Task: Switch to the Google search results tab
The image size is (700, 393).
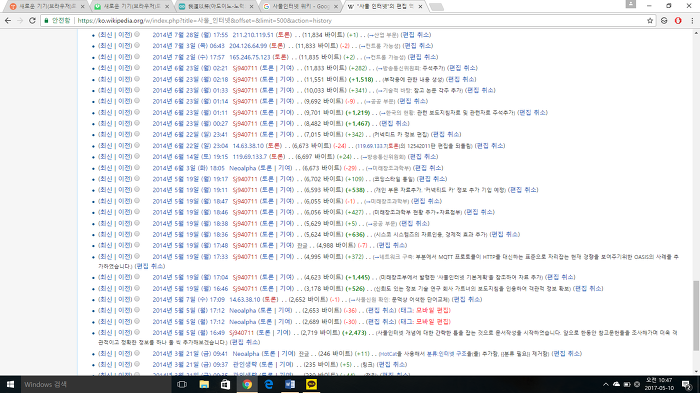Action: (x=300, y=7)
